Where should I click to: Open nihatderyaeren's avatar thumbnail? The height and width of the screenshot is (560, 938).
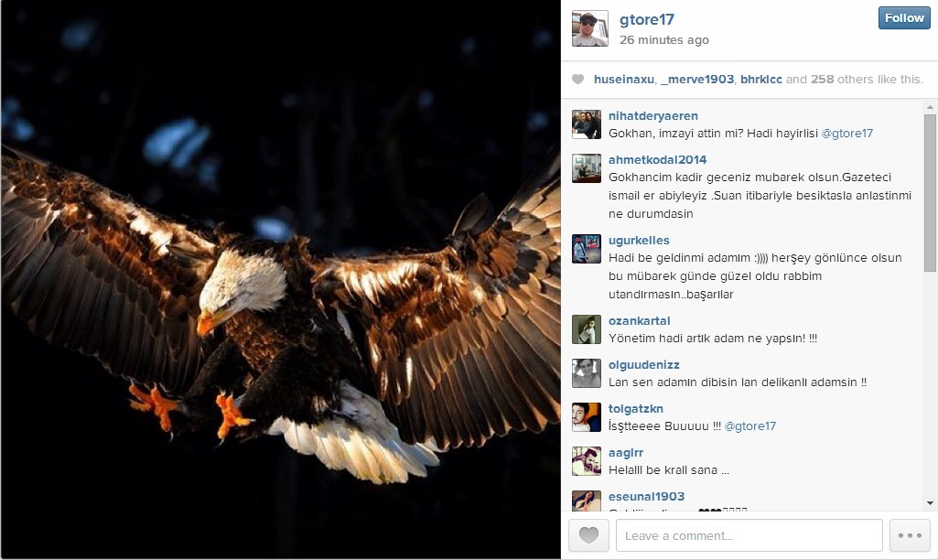click(x=587, y=124)
